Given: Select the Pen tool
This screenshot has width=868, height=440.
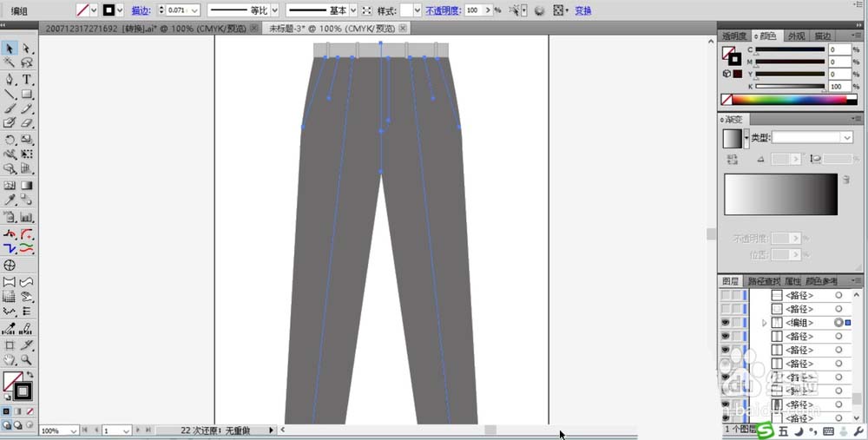Looking at the screenshot, I should click(10, 80).
